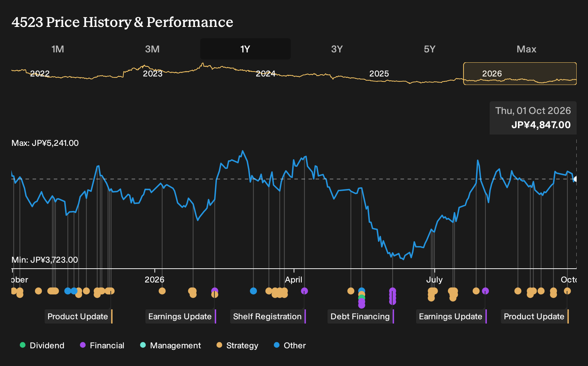Image resolution: width=588 pixels, height=366 pixels.
Task: Click the Strategy event dot below 2026 label
Action: 162,291
